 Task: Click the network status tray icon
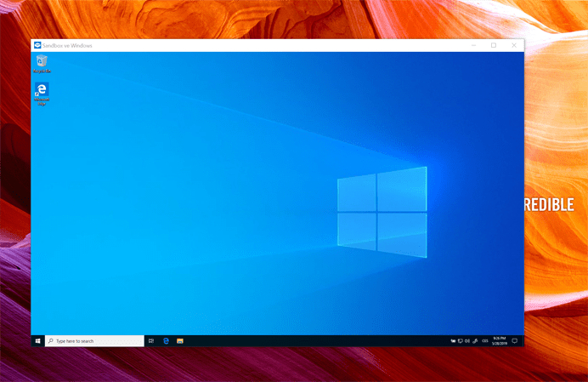pyautogui.click(x=461, y=340)
